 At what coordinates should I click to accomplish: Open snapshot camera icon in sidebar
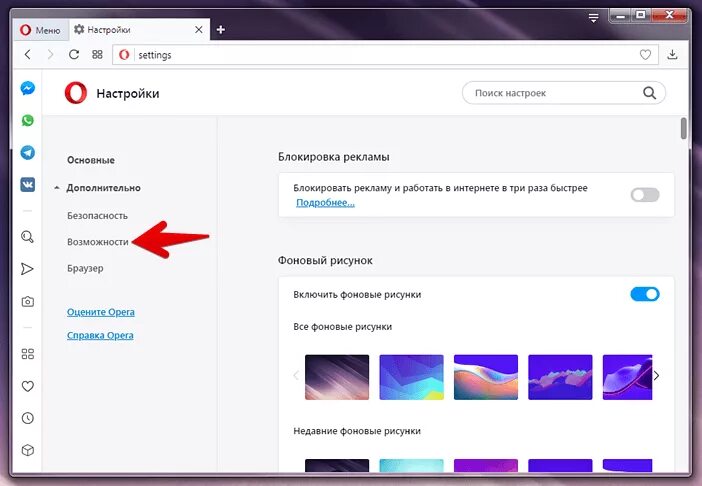(28, 302)
